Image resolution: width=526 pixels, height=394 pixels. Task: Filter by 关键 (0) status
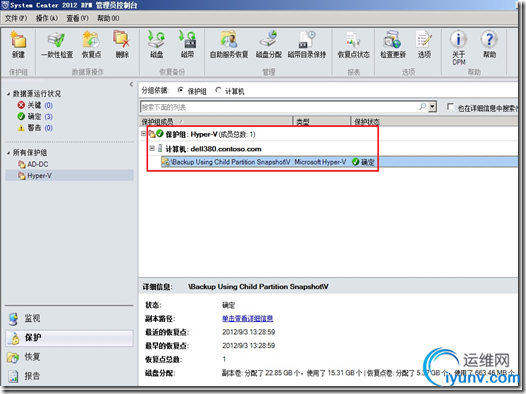[x=35, y=105]
